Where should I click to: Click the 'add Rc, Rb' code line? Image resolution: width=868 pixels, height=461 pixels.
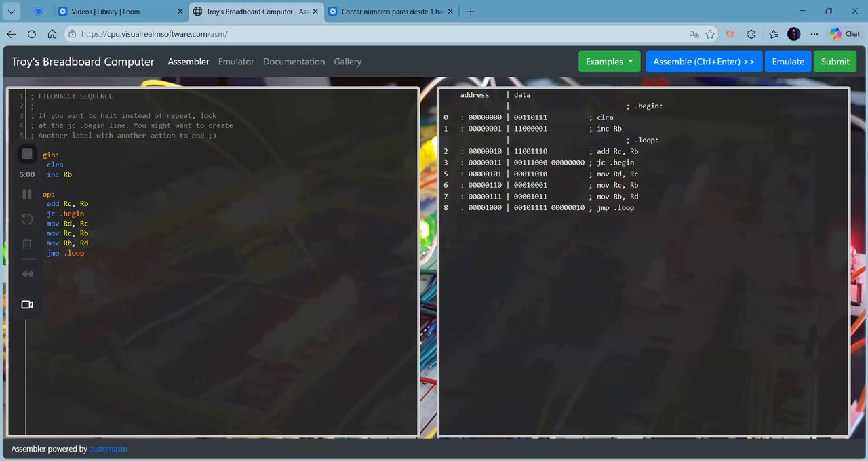pos(67,203)
